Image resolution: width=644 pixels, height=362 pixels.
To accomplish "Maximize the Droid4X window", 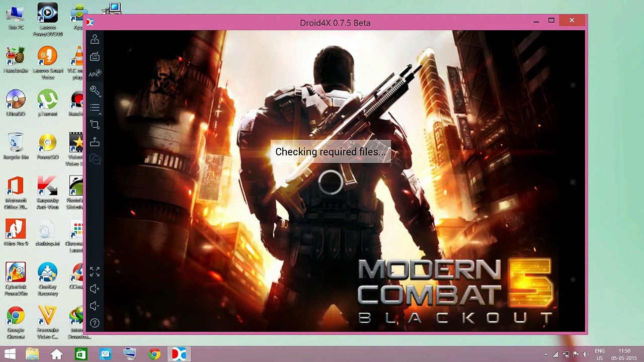I will (x=551, y=21).
